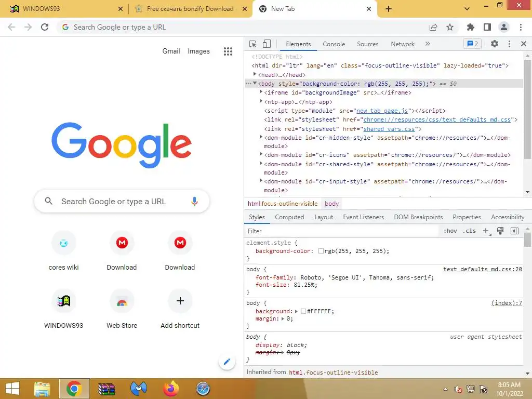
Task: Open the #FFFFFF background color swatch
Action: click(303, 311)
